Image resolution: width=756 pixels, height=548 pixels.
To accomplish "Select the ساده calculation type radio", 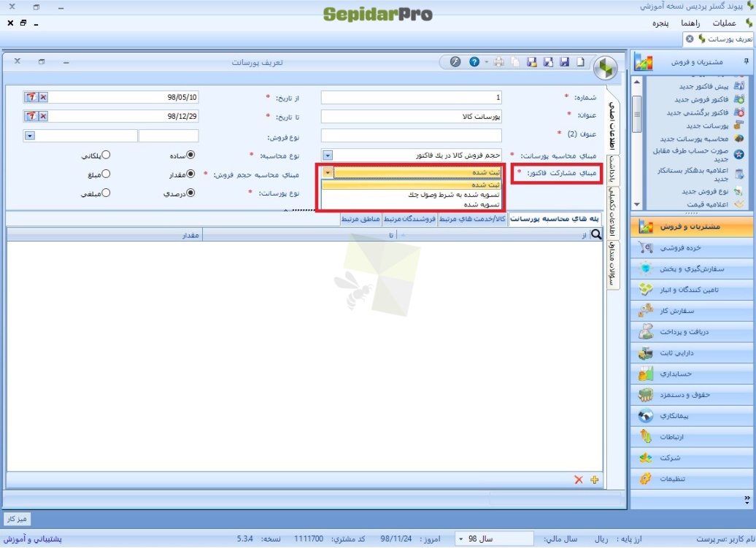I will pos(191,155).
